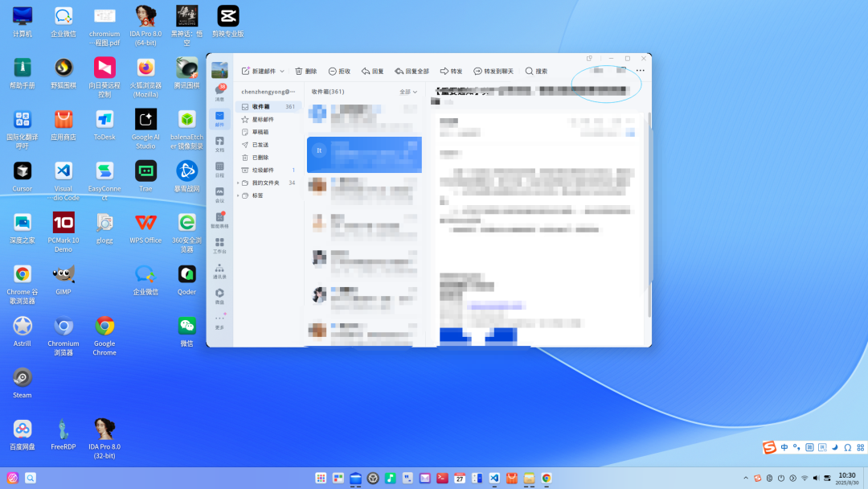
Task: Click the pop-out window icon in title bar
Action: 590,58
